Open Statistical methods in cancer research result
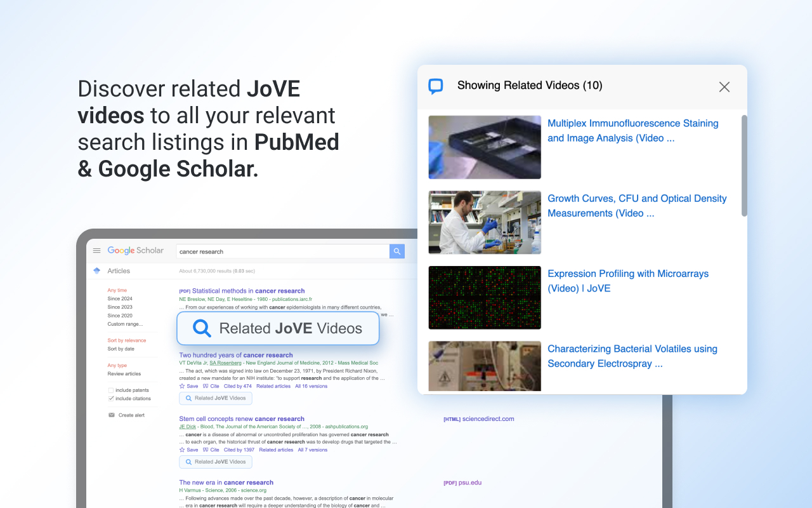Image resolution: width=812 pixels, height=508 pixels. coord(248,291)
